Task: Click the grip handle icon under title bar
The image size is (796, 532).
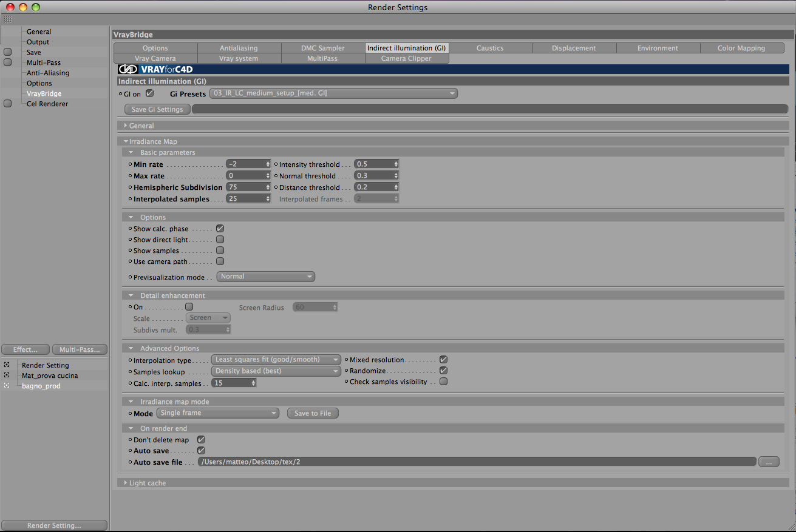Action: (7, 19)
